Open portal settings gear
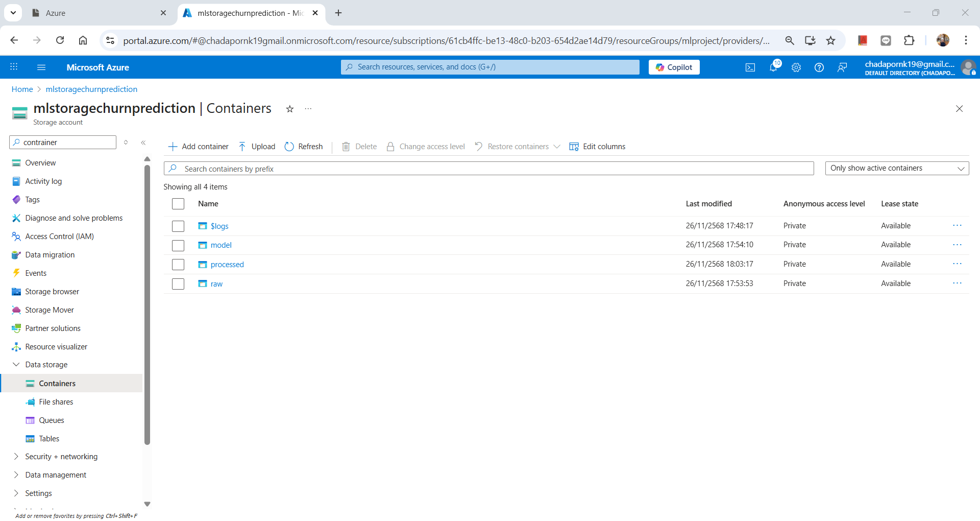The width and height of the screenshot is (980, 521). click(796, 67)
